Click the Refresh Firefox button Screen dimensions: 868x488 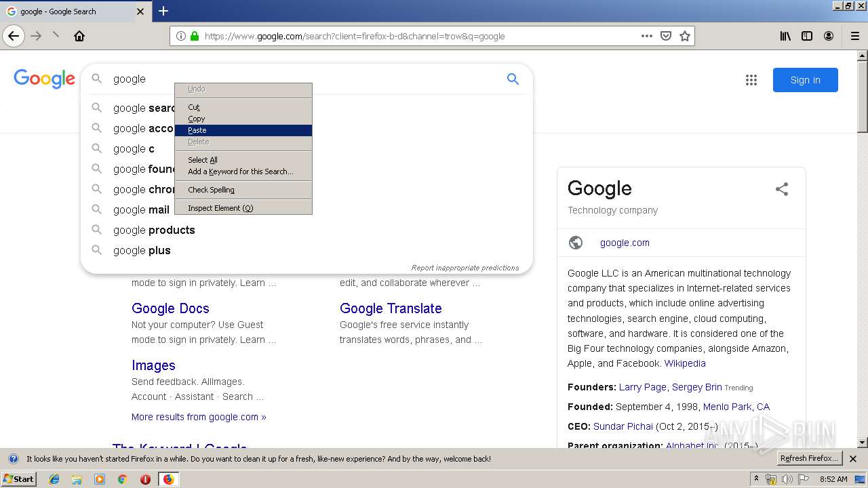[810, 459]
